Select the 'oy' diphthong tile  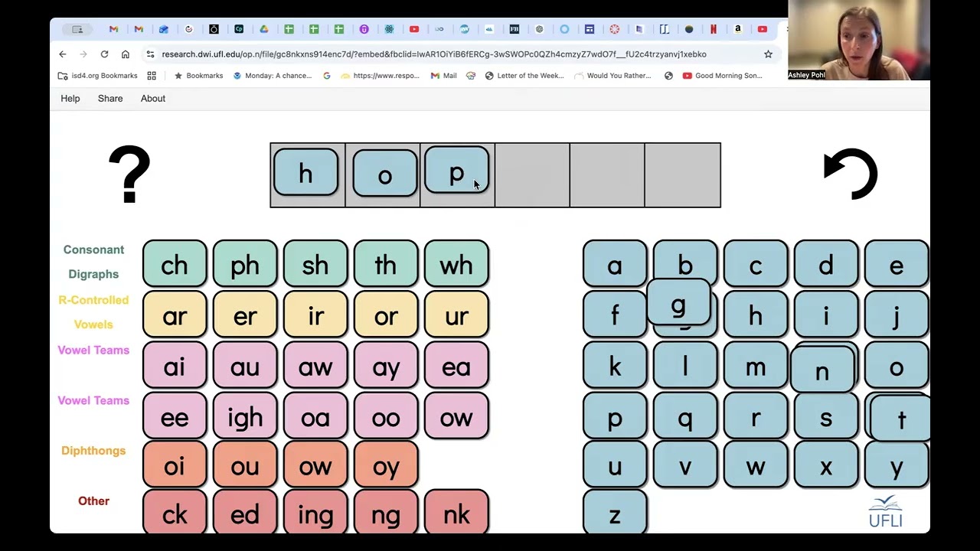(x=386, y=465)
